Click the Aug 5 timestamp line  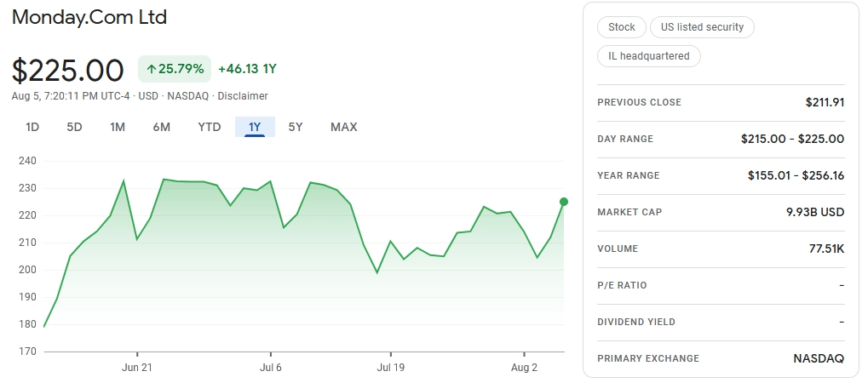[140, 96]
